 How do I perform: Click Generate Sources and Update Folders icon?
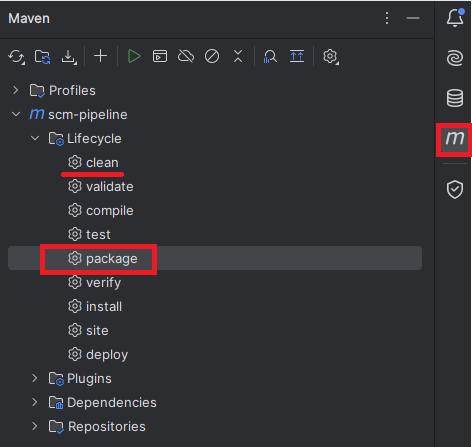[42, 57]
